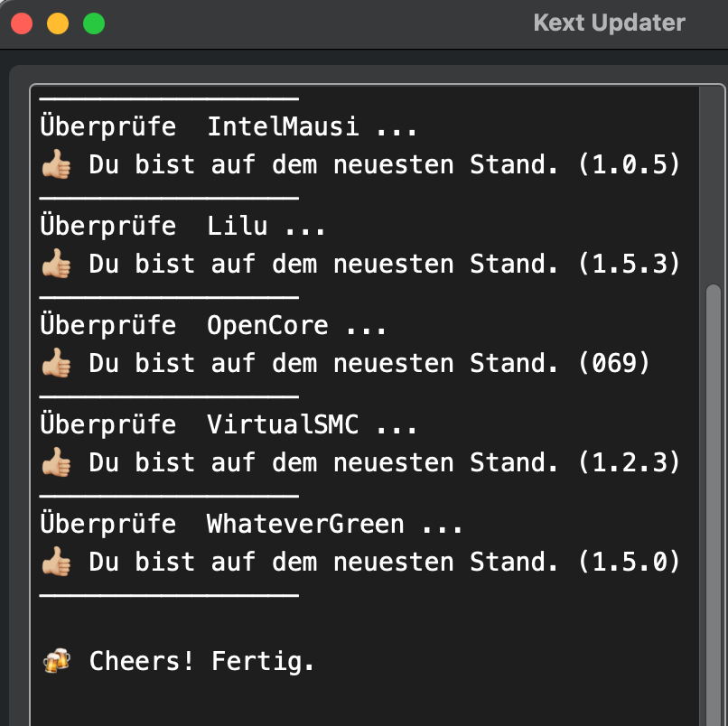The image size is (728, 726).
Task: Click the Kext Updater window title
Action: coord(609,23)
